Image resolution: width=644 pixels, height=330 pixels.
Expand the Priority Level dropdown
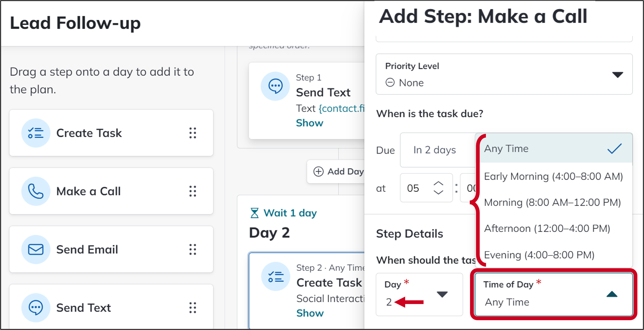(504, 74)
